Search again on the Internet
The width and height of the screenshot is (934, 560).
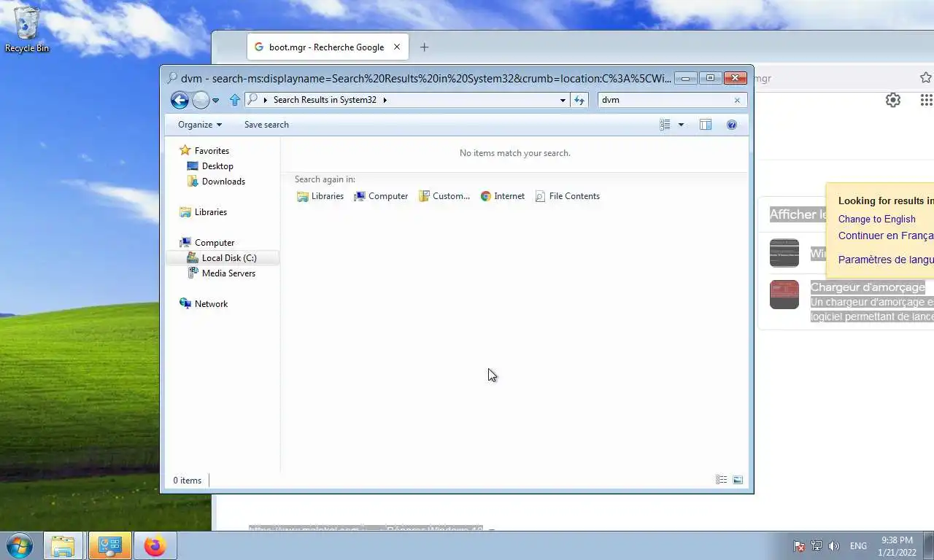(x=503, y=196)
